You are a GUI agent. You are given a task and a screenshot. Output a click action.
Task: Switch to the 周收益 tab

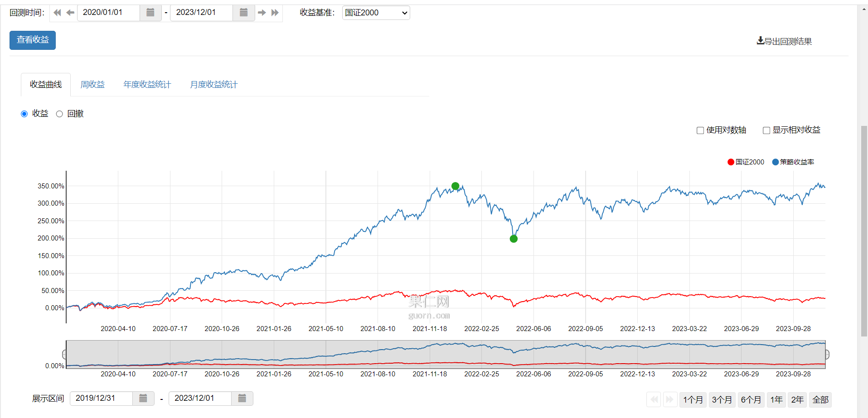click(x=92, y=85)
